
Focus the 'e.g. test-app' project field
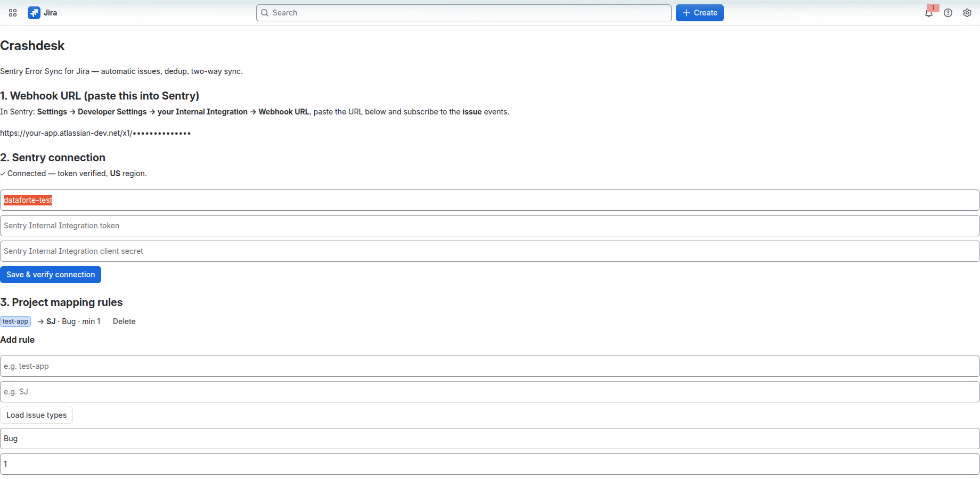490,366
